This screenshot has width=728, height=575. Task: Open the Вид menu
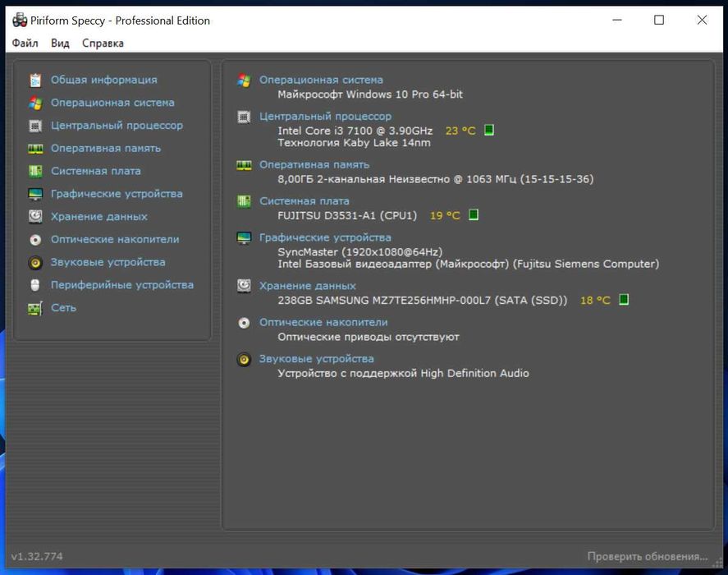pos(61,44)
